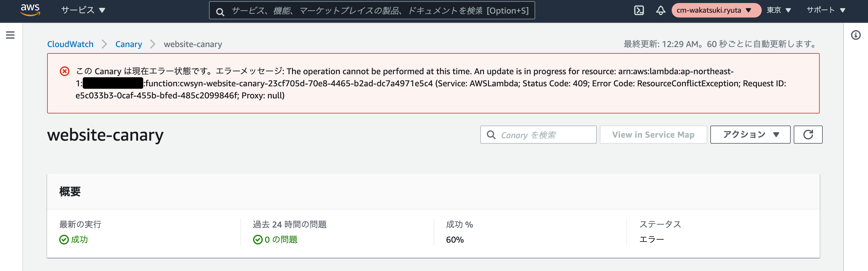Focus the Canary を検索 search field
Image resolution: width=868 pixels, height=271 pixels.
538,135
